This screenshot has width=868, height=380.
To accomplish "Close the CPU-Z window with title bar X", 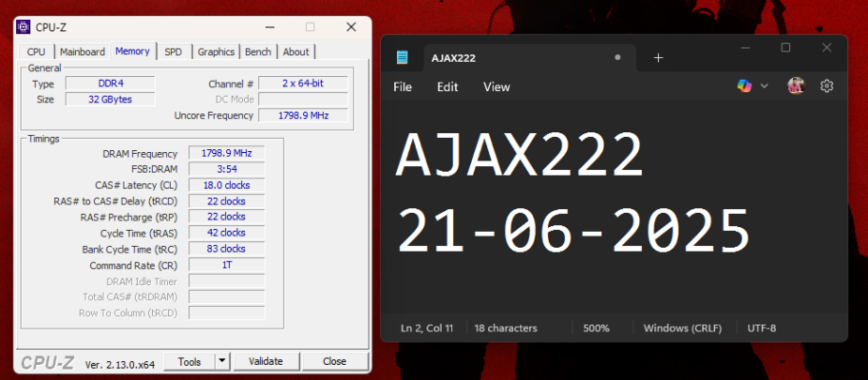I will 351,27.
